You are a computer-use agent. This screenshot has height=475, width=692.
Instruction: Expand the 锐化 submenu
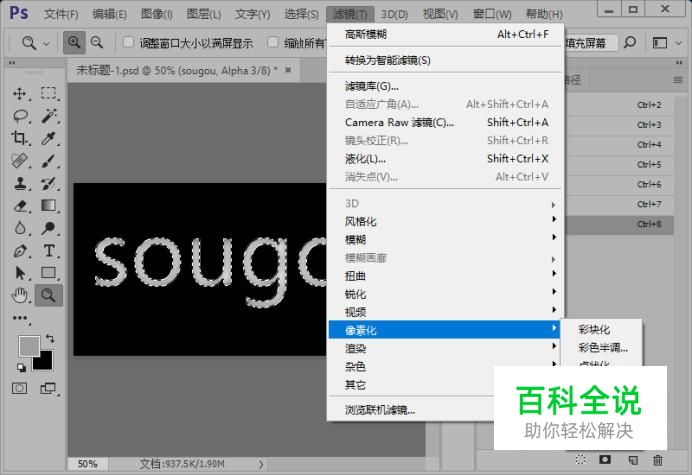tap(444, 294)
